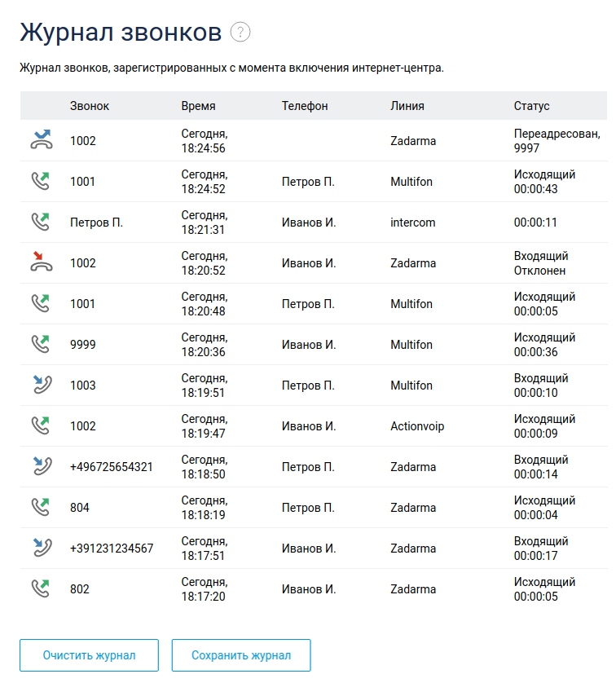Viewport: 616px width, 683px height.
Task: Click the Переадресован, 9997 status
Action: (557, 140)
